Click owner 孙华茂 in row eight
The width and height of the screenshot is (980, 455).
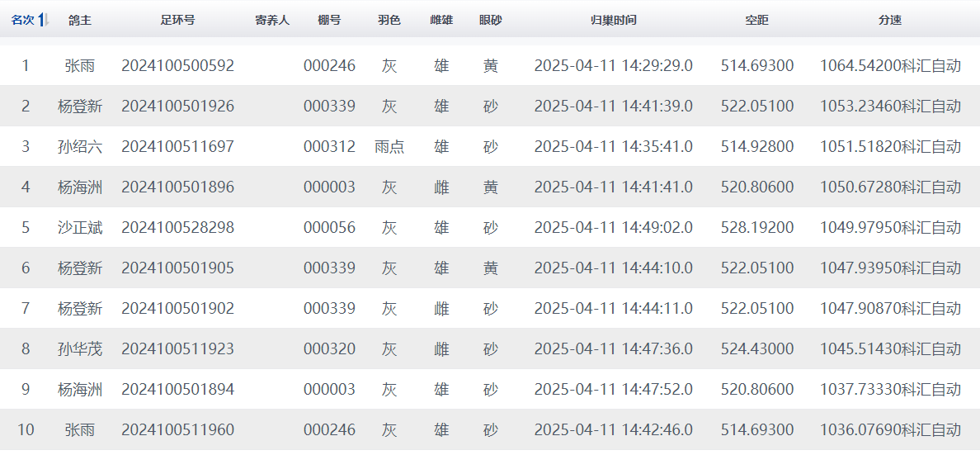pos(80,349)
